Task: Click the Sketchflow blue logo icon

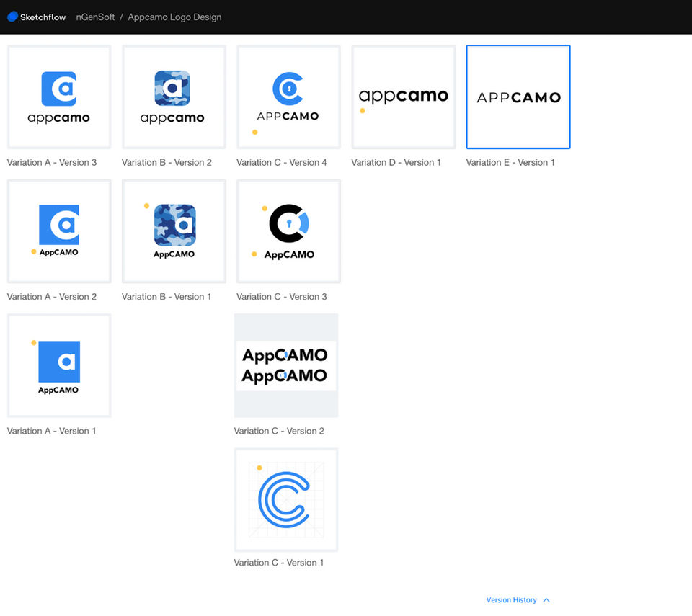Action: coord(13,17)
